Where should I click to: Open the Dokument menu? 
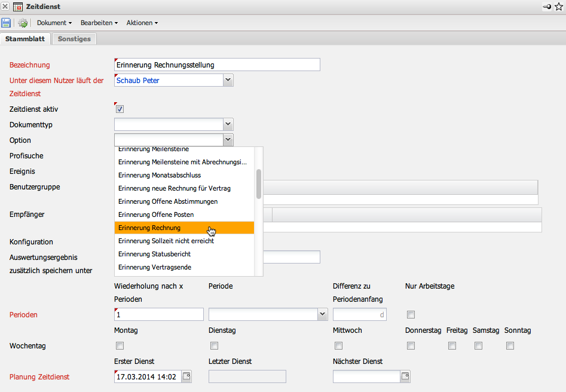point(54,23)
